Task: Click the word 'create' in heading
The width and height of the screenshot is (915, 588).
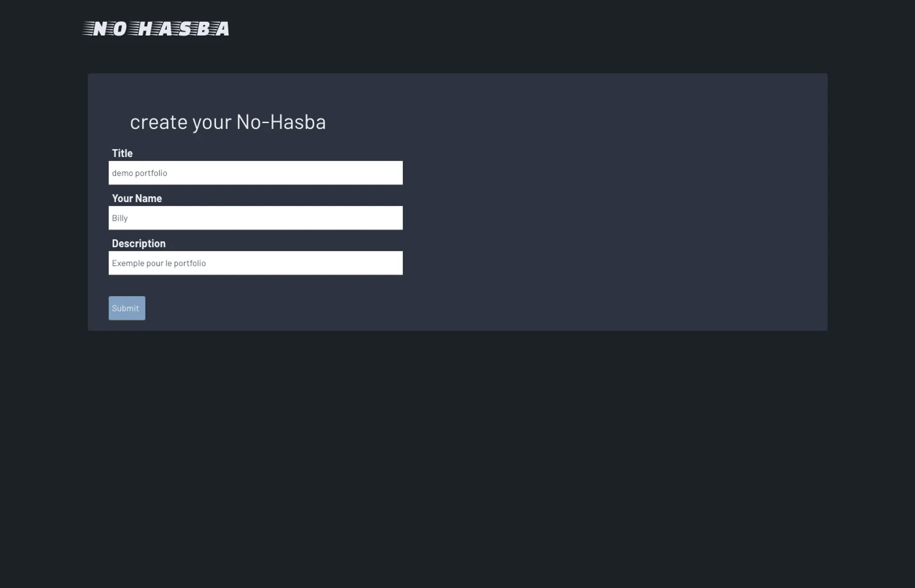Action: (159, 122)
